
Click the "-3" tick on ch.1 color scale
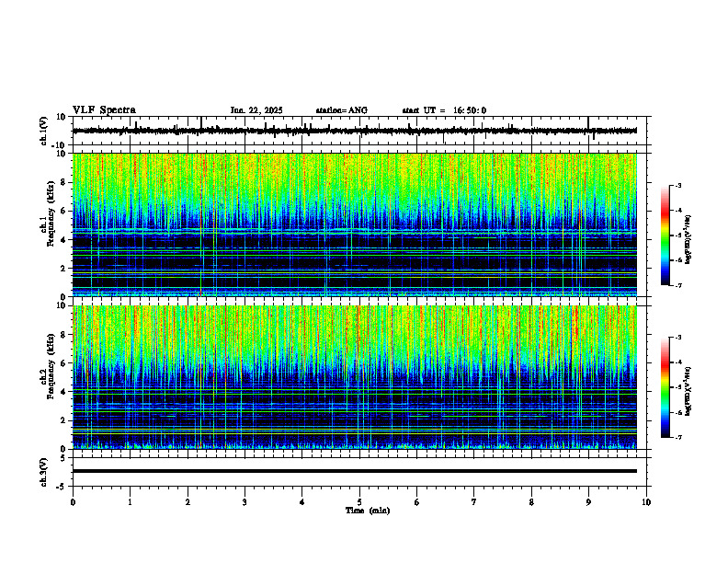(677, 185)
